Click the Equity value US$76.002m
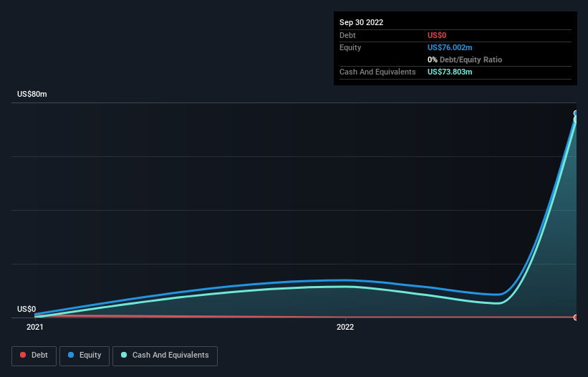This screenshot has height=377, width=588. (450, 47)
